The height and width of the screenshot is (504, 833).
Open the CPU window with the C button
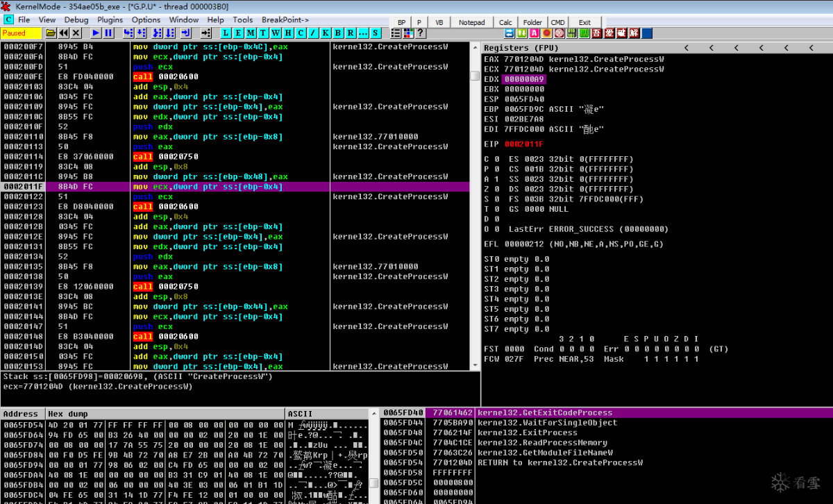pyautogui.click(x=301, y=33)
